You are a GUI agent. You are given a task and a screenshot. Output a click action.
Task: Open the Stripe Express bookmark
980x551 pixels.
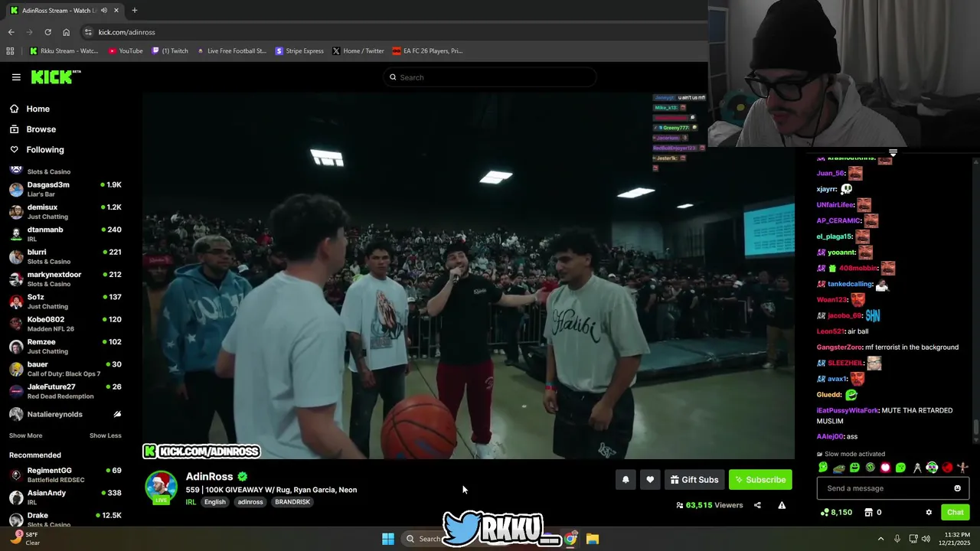tap(299, 51)
